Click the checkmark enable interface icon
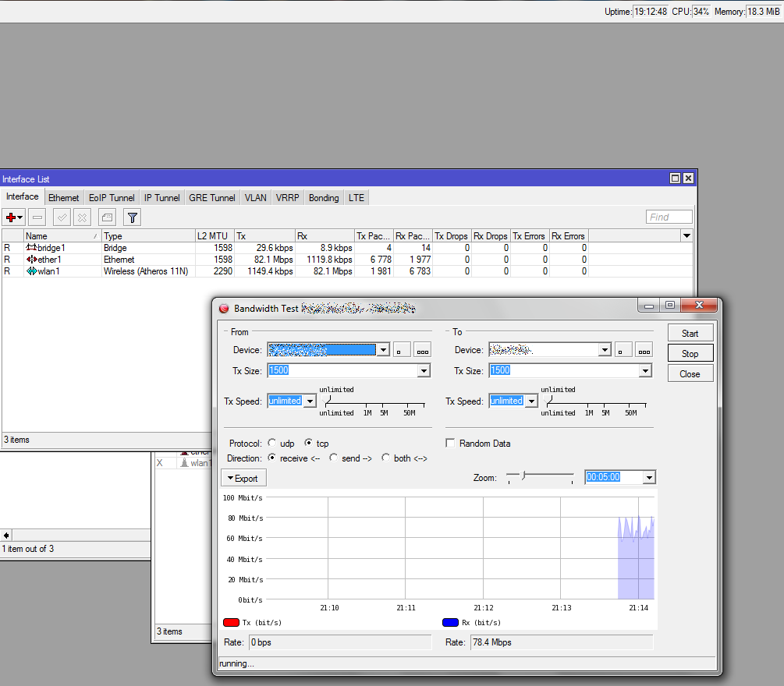The image size is (784, 686). tap(62, 217)
